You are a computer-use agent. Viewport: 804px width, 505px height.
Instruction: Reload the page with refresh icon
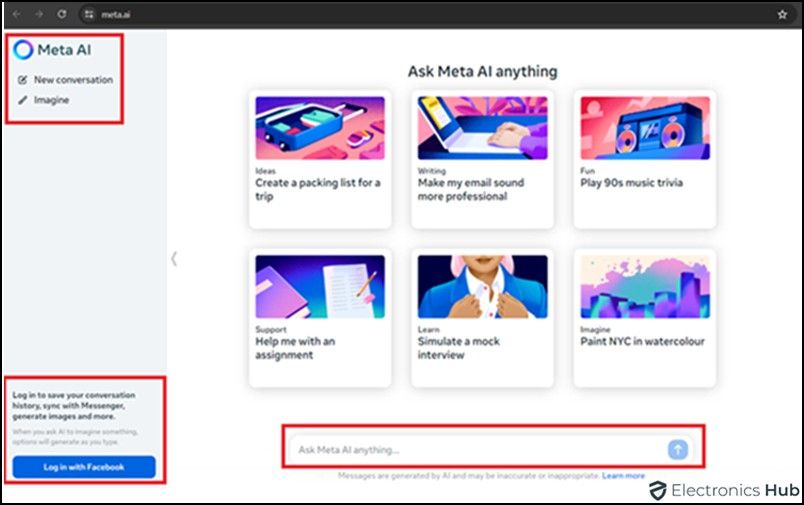pos(62,15)
